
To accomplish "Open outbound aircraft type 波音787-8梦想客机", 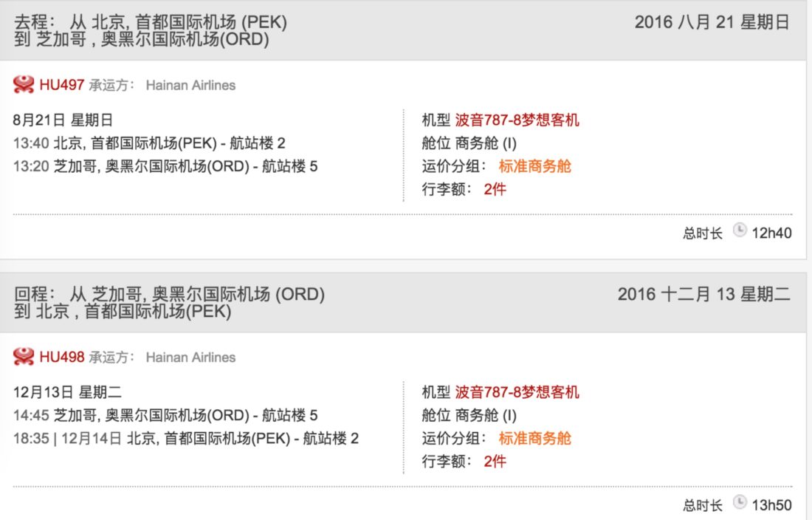I will 517,120.
